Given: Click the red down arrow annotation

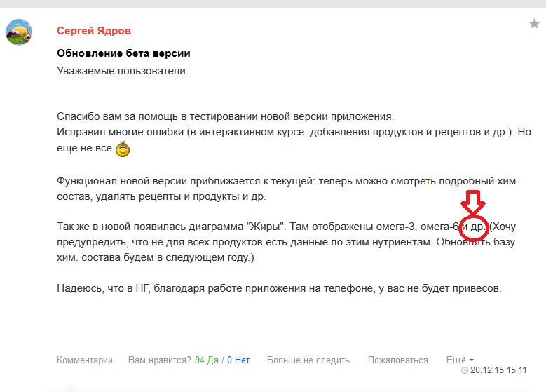Looking at the screenshot, I should point(475,203).
